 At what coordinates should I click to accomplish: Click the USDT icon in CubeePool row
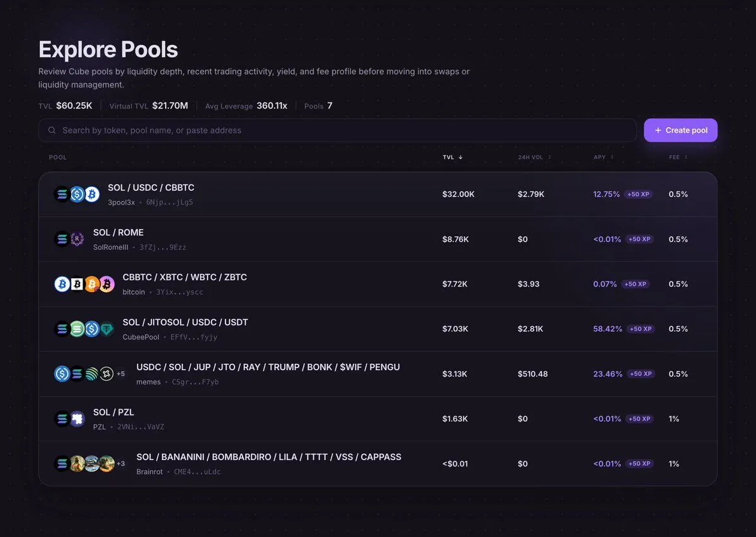coord(106,329)
